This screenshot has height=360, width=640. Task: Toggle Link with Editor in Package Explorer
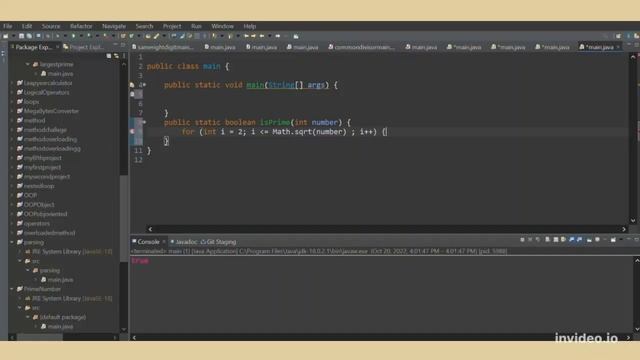(x=116, y=56)
